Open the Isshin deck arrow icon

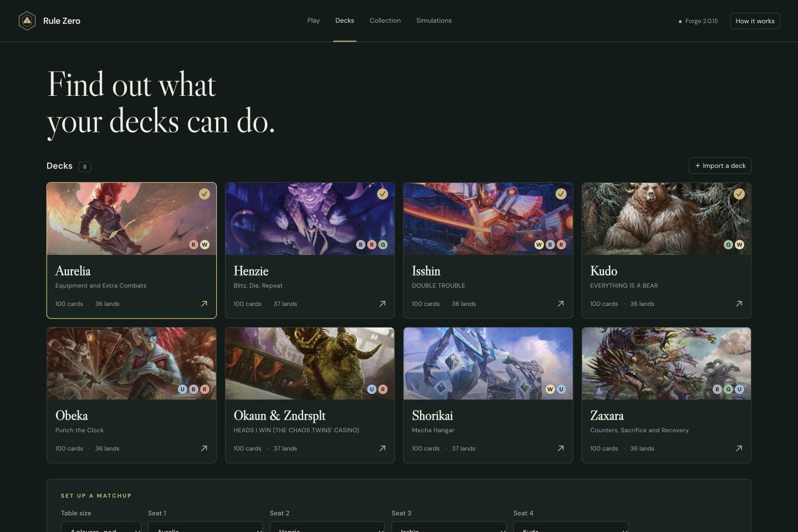pyautogui.click(x=561, y=304)
